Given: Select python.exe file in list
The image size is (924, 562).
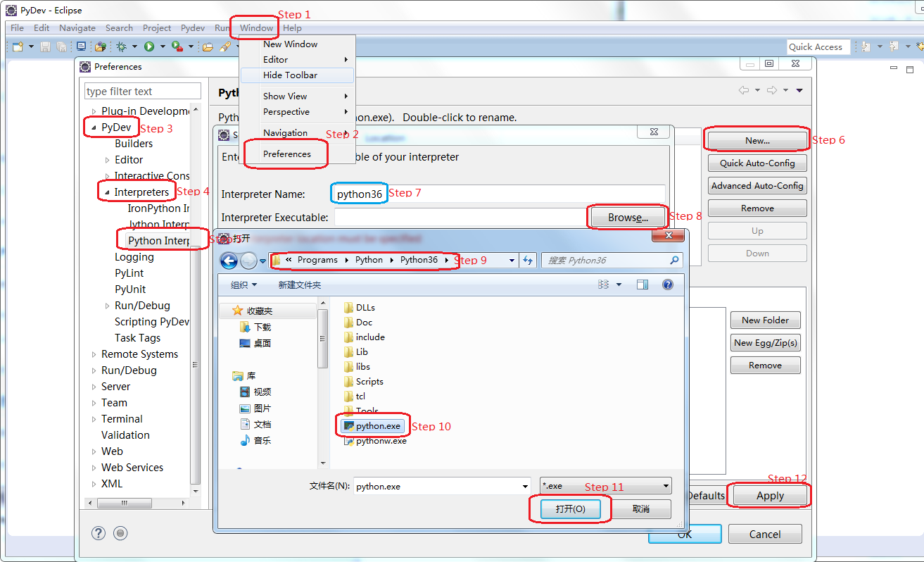Looking at the screenshot, I should [x=372, y=426].
